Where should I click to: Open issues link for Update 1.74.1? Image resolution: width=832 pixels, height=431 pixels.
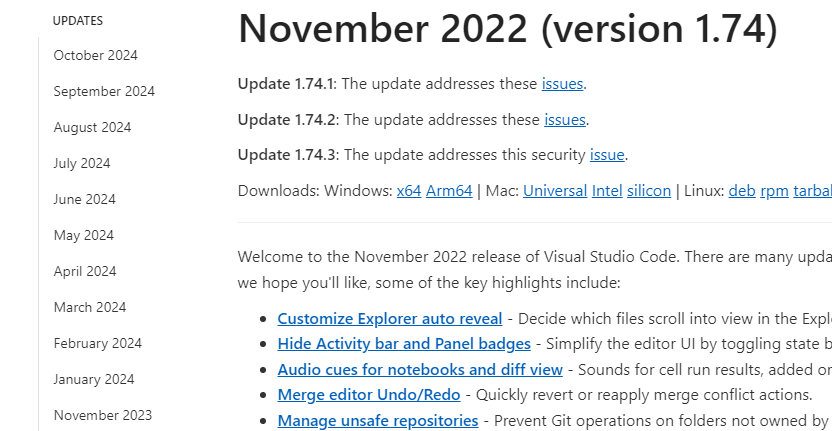point(562,84)
